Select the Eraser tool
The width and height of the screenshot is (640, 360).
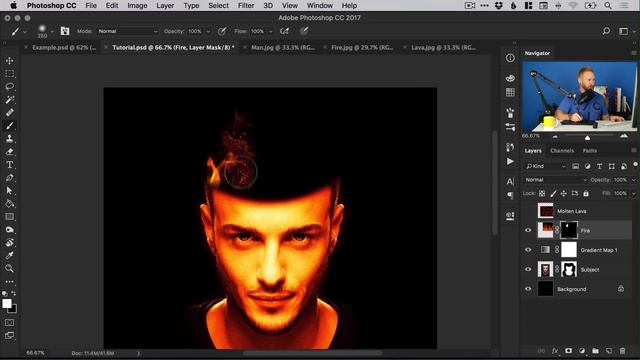coord(9,152)
